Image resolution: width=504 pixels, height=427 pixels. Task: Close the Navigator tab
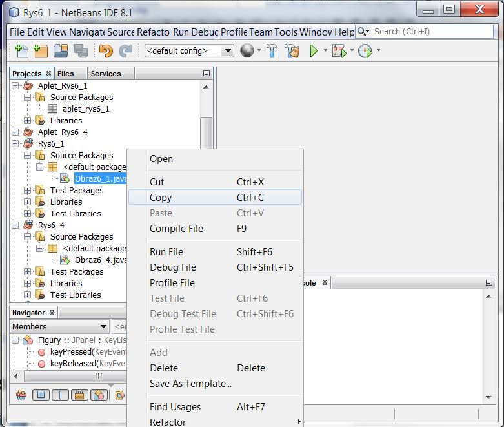pos(52,313)
